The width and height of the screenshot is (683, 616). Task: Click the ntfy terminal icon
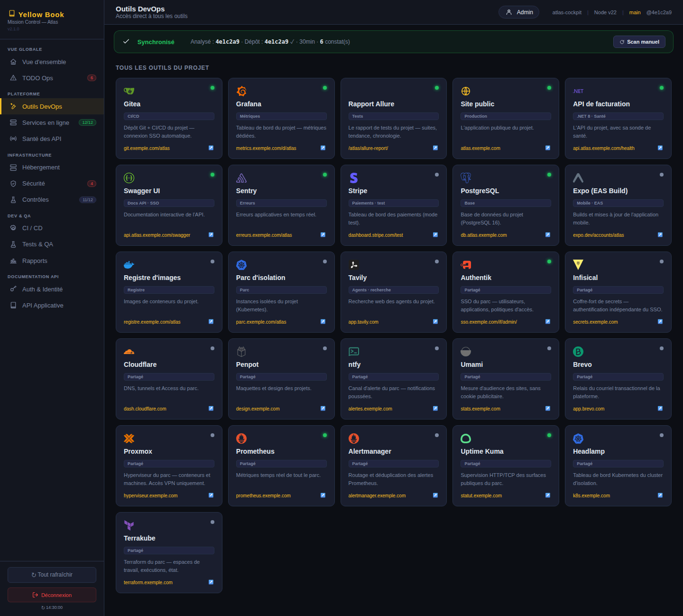tap(354, 352)
